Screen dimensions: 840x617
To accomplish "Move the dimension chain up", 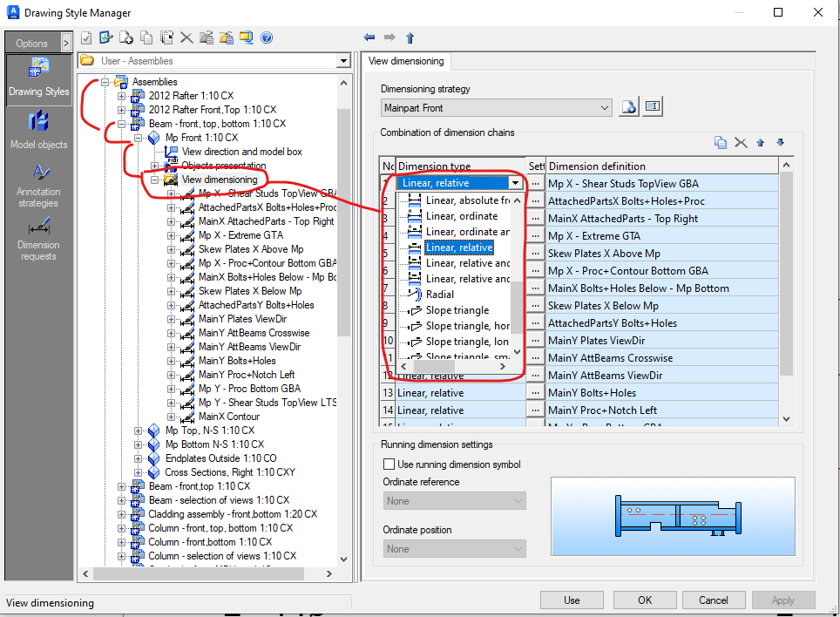I will point(760,142).
